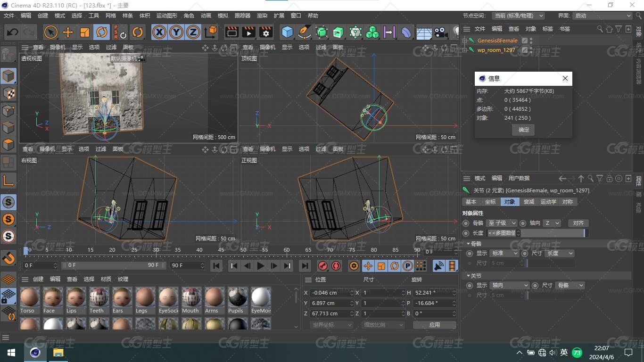Toggle the X axis lock
Image resolution: width=644 pixels, height=362 pixels.
coord(159,32)
